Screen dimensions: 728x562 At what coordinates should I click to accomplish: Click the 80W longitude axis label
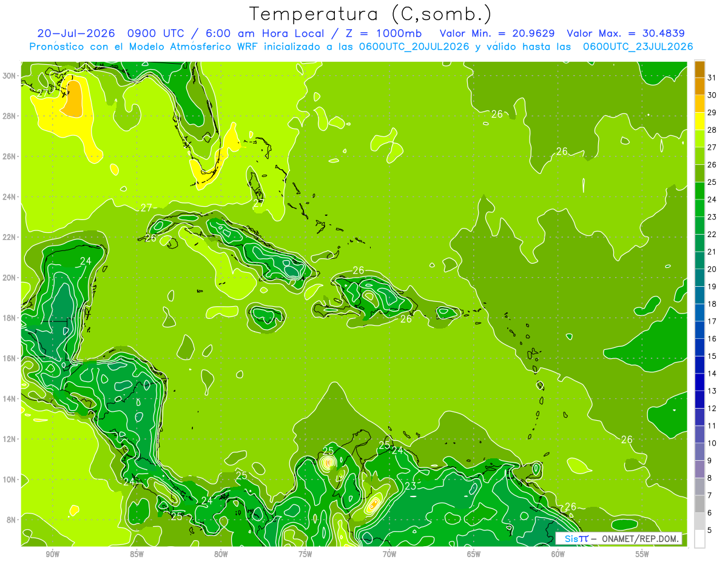point(221,554)
